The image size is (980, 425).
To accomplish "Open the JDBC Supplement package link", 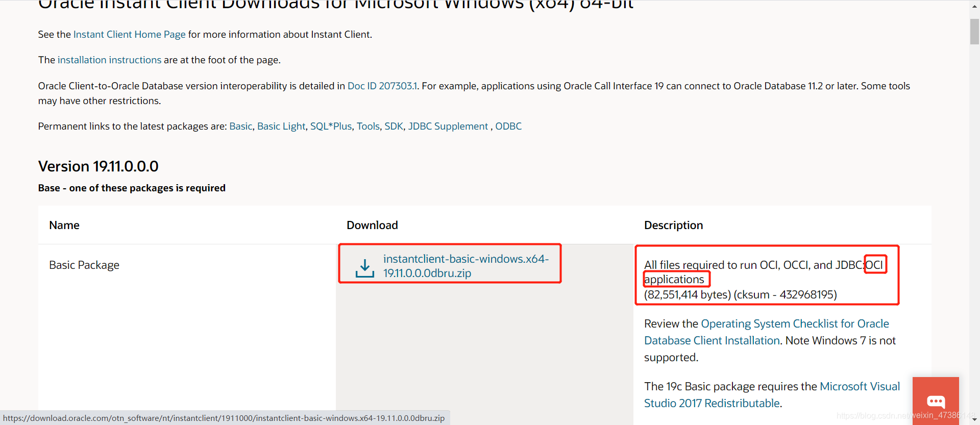I will point(448,126).
